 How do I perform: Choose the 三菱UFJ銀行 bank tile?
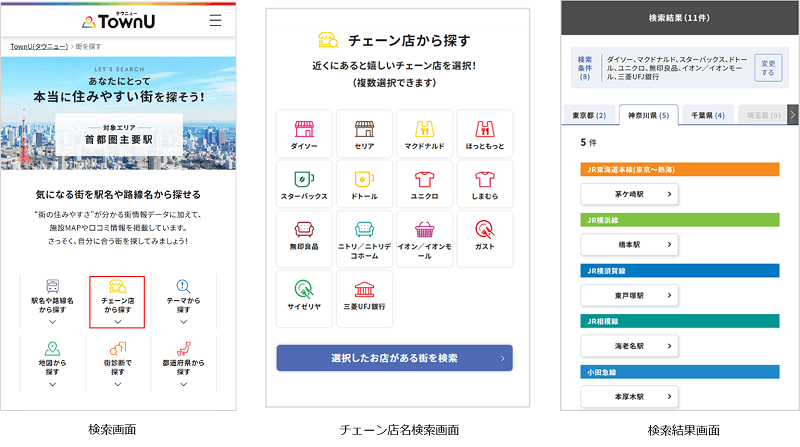pos(365,298)
